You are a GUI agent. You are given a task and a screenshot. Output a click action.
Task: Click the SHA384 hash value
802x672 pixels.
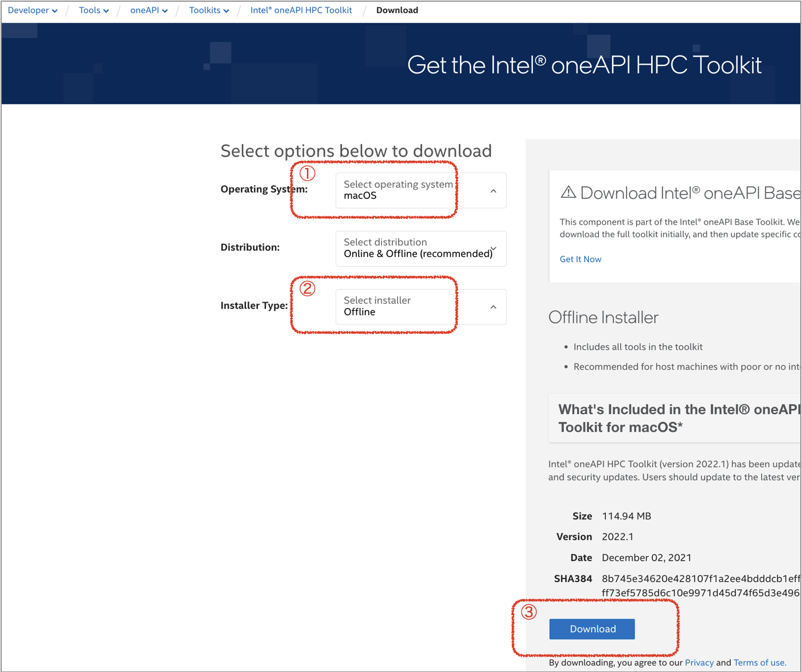pos(701,585)
